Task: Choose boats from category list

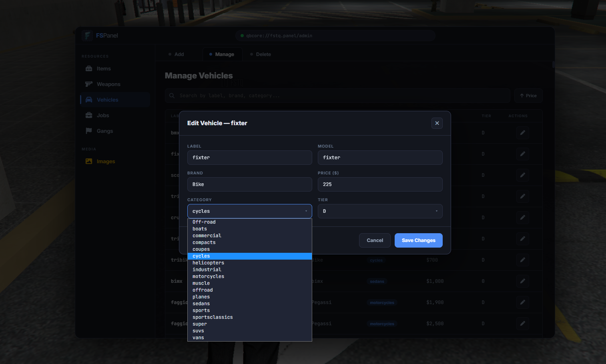Action: [x=250, y=229]
